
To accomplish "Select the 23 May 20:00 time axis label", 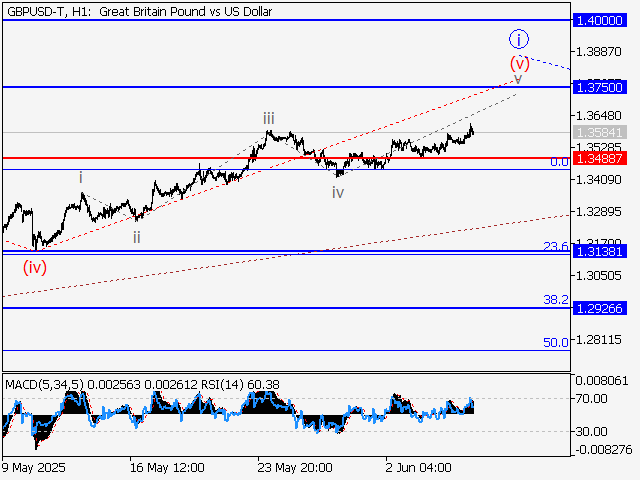I will [x=294, y=467].
